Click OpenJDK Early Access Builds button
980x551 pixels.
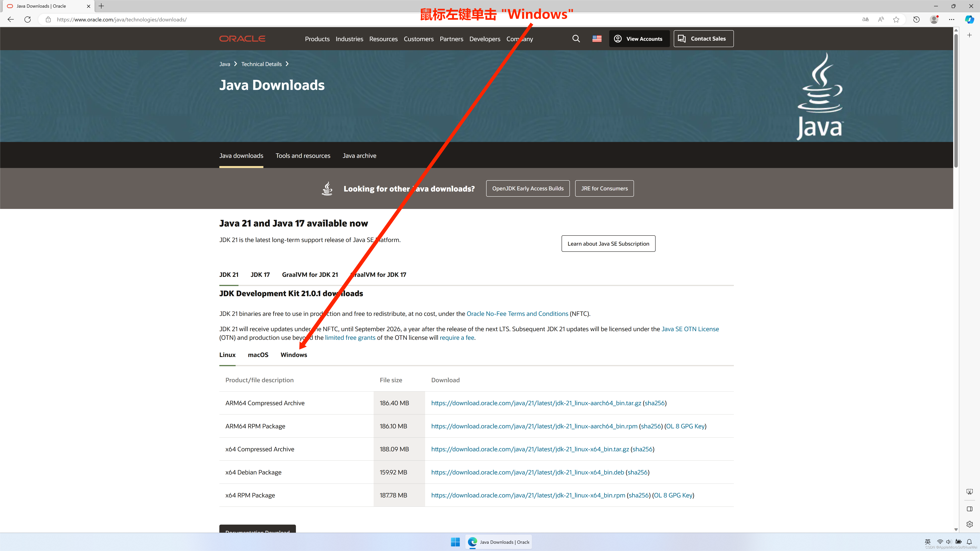[528, 188]
